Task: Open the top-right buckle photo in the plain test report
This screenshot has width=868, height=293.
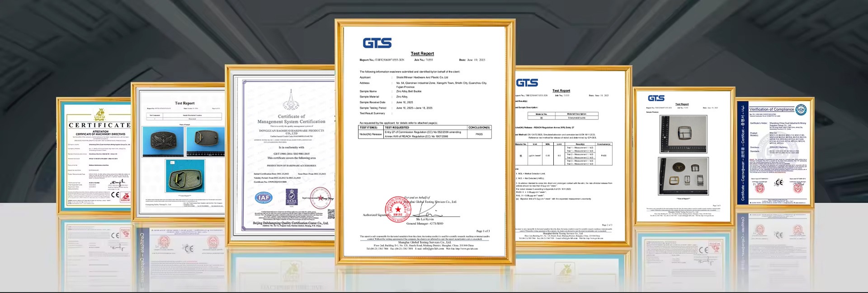Action: point(205,141)
